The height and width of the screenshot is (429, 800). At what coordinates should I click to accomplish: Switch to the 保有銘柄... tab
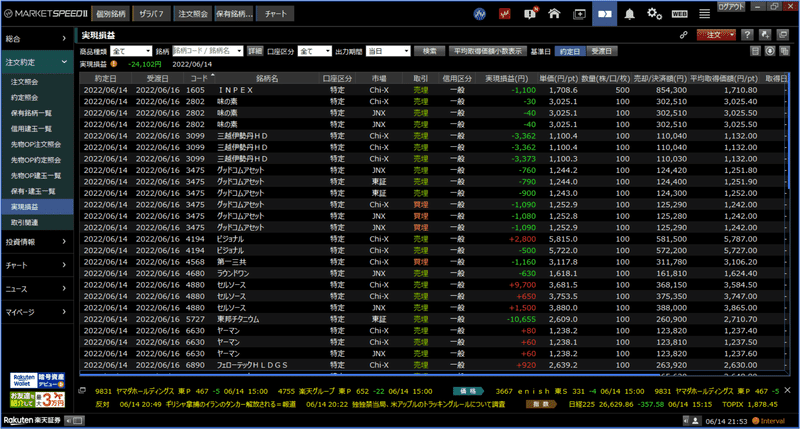[x=234, y=14]
